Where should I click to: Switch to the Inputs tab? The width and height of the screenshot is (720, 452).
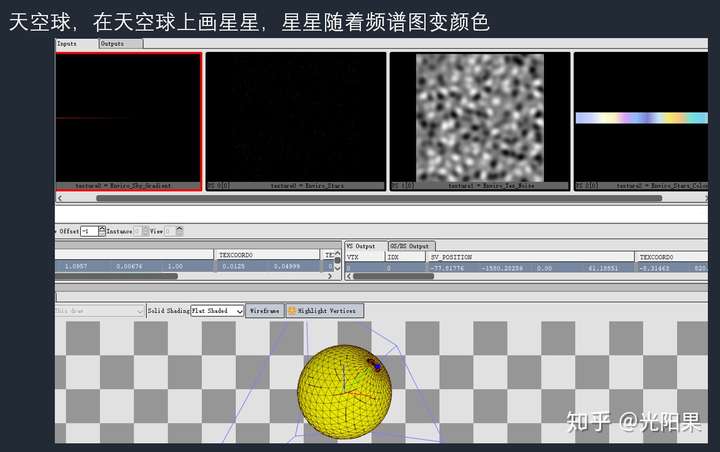pos(76,44)
